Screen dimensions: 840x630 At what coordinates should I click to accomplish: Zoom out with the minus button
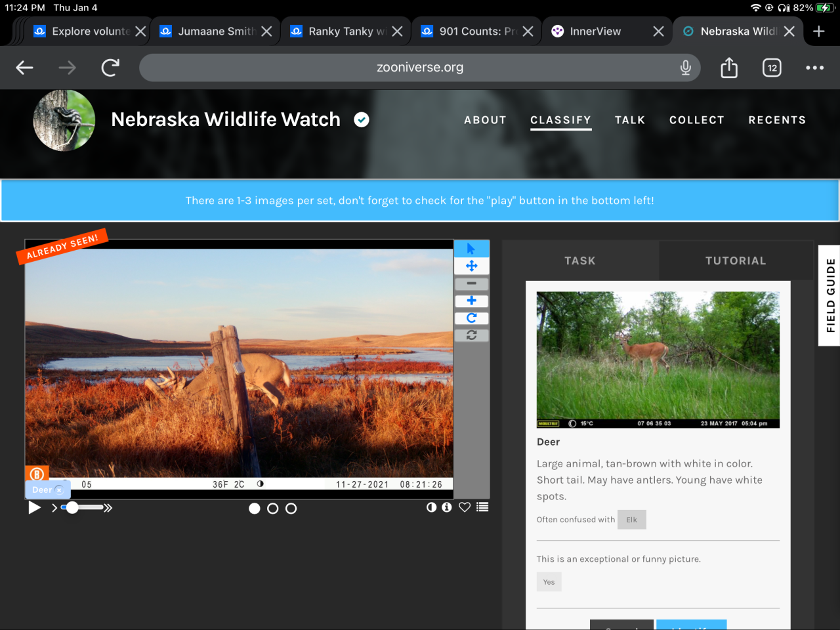(471, 283)
